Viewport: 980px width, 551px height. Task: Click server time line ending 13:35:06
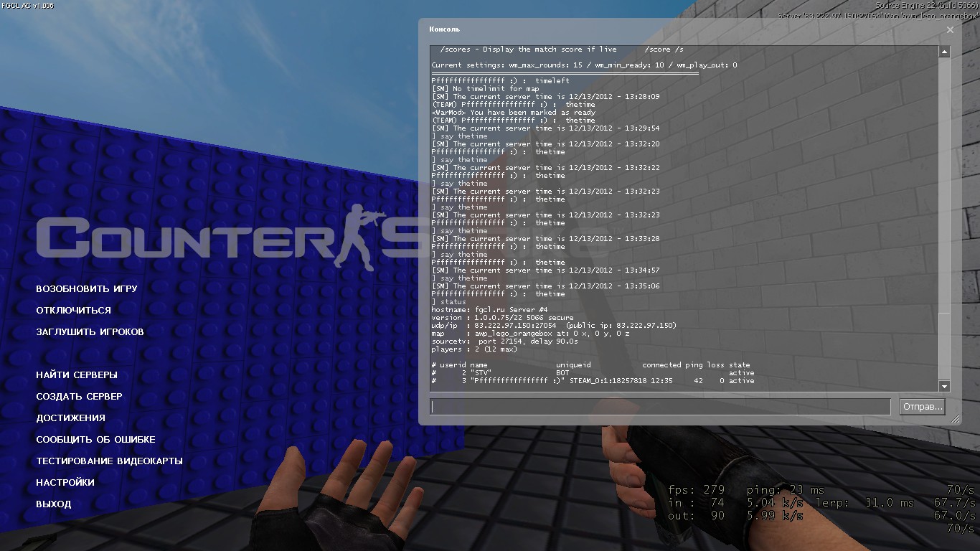[x=545, y=286]
